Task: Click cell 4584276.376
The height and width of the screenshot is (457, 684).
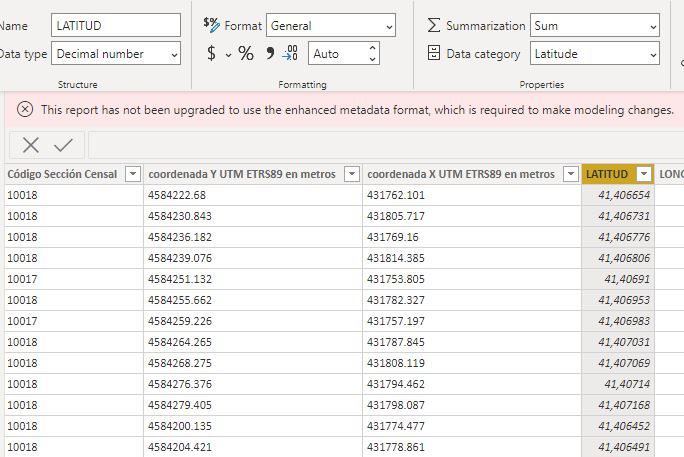Action: tap(253, 383)
